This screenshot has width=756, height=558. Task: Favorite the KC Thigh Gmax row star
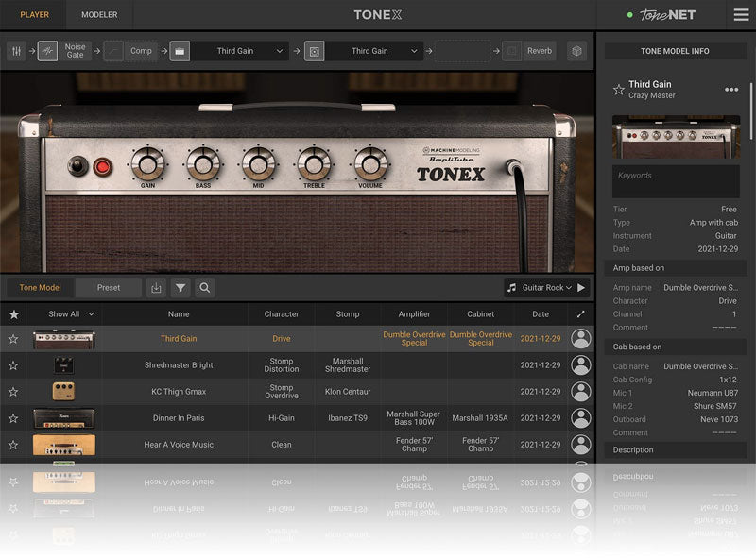coord(13,392)
